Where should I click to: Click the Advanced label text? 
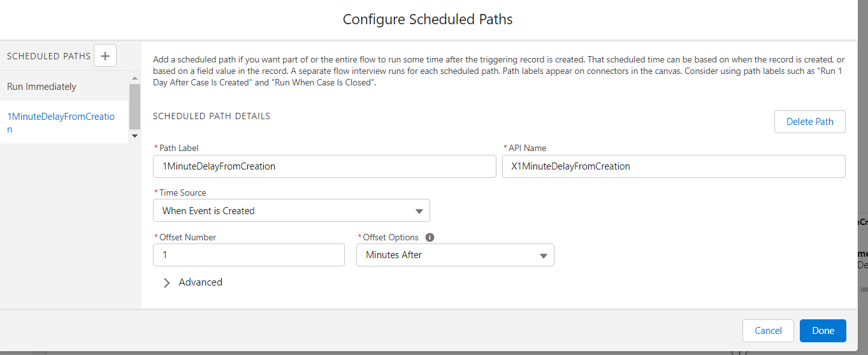(201, 282)
